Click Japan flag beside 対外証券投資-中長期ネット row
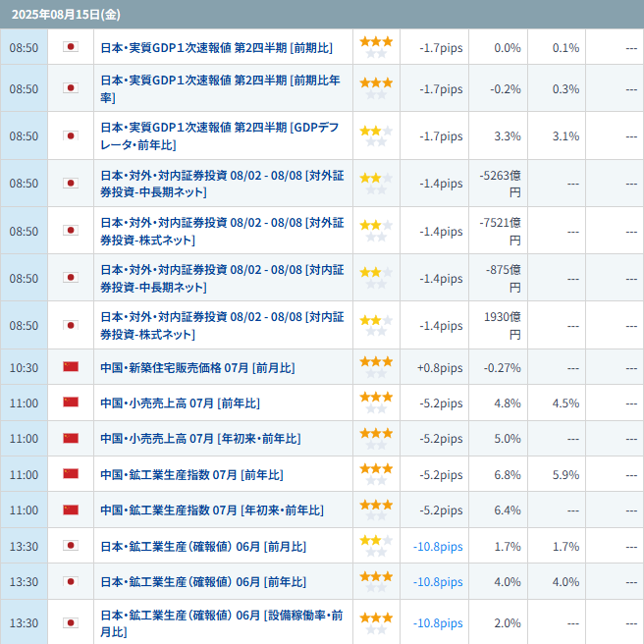 (x=70, y=184)
